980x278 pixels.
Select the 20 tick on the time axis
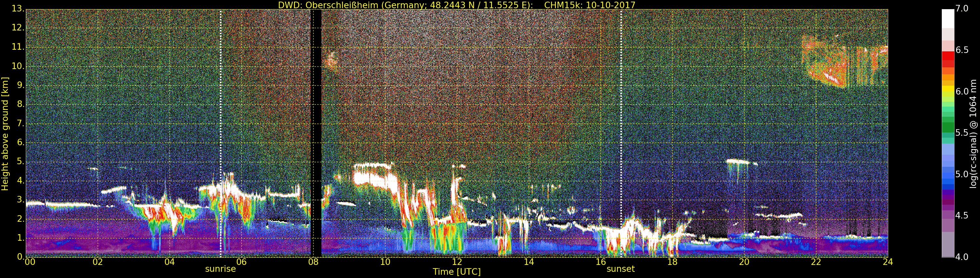744,262
